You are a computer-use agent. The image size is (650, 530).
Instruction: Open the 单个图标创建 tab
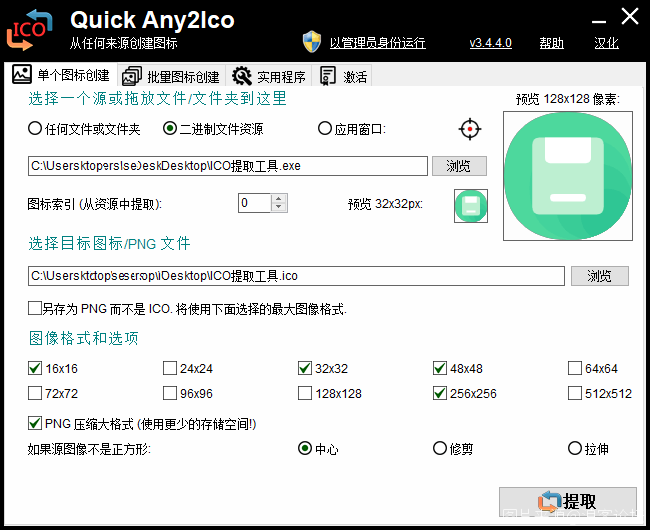(x=61, y=76)
